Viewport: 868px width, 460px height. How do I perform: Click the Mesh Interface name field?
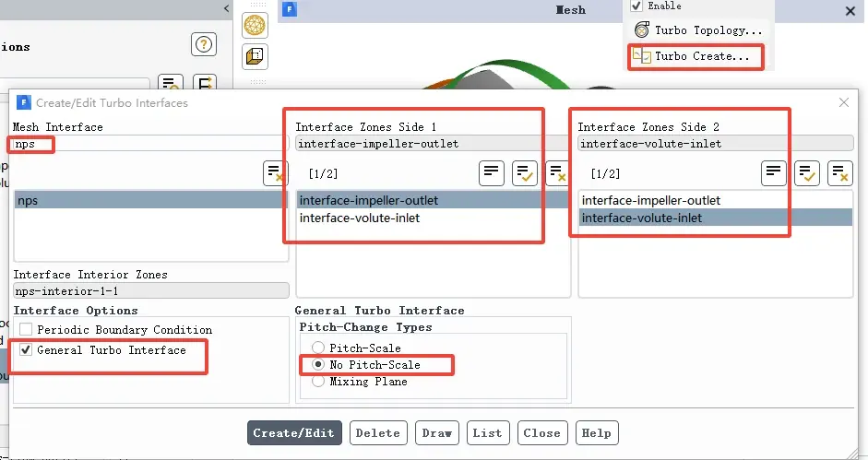[149, 144]
